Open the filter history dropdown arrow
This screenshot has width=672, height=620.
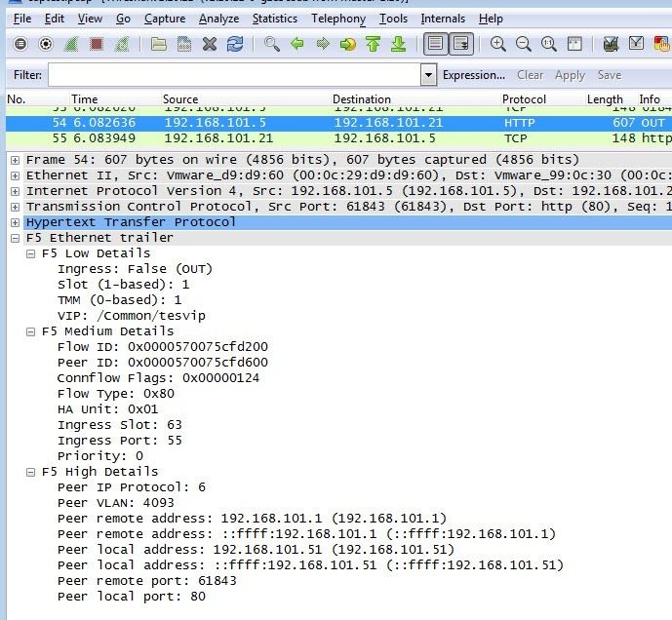click(x=428, y=75)
